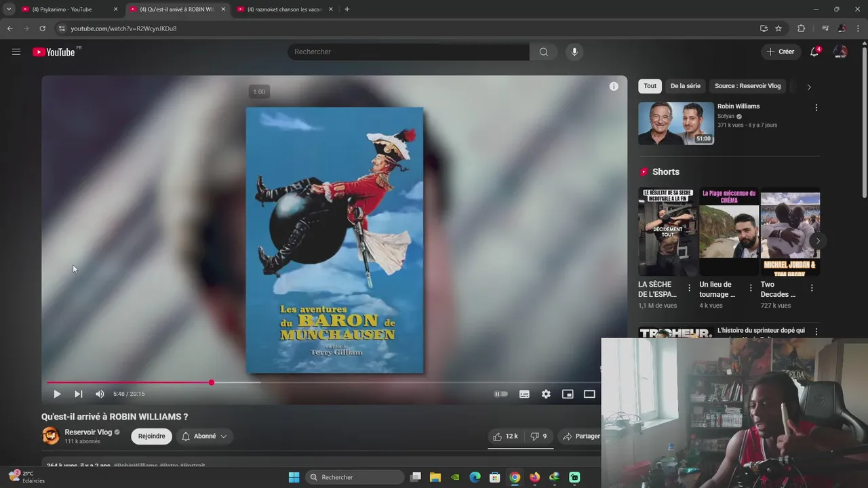868x488 pixels.
Task: Go to YouTube home via logo
Action: (x=54, y=52)
